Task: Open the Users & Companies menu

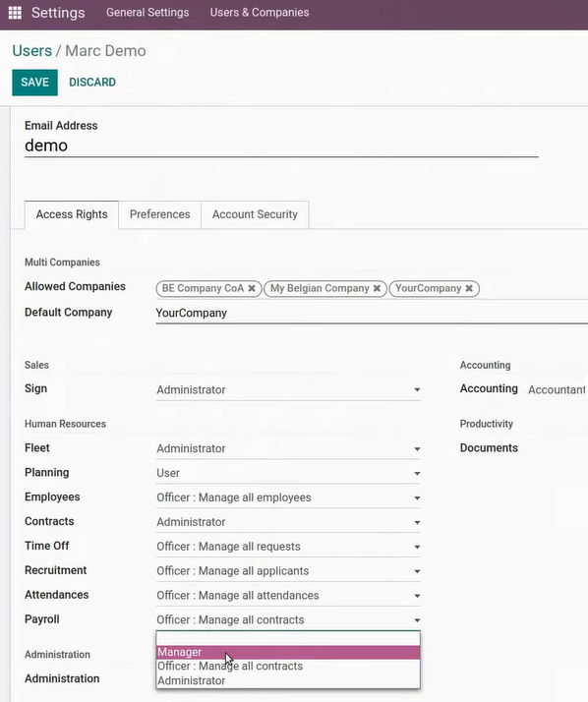Action: (260, 13)
